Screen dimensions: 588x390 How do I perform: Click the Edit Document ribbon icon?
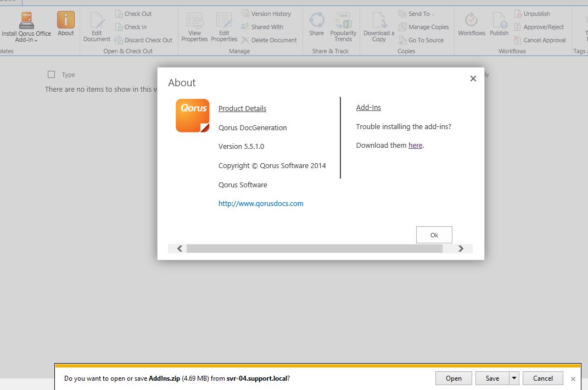tap(97, 27)
